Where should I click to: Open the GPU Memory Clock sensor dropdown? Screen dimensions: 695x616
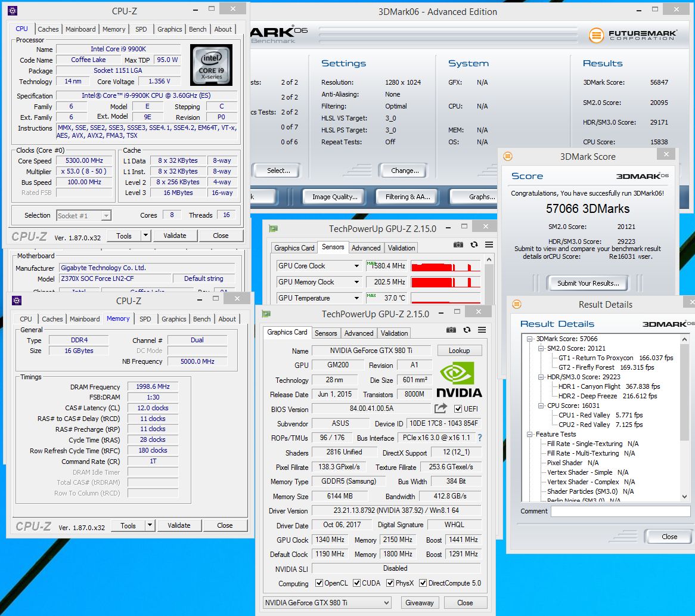[356, 282]
